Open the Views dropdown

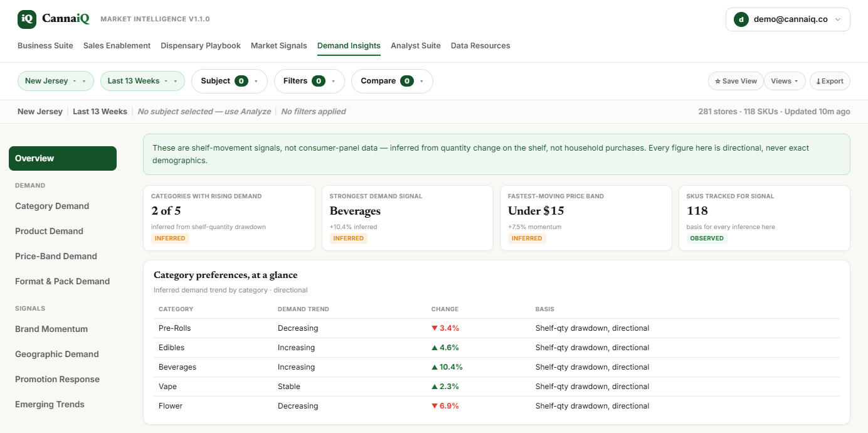tap(784, 81)
